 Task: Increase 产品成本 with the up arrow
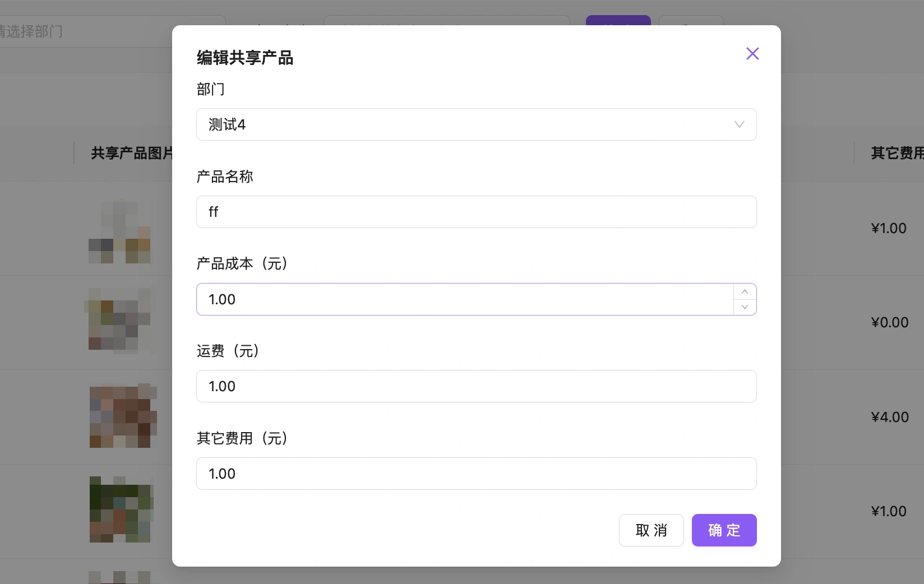[x=745, y=291]
